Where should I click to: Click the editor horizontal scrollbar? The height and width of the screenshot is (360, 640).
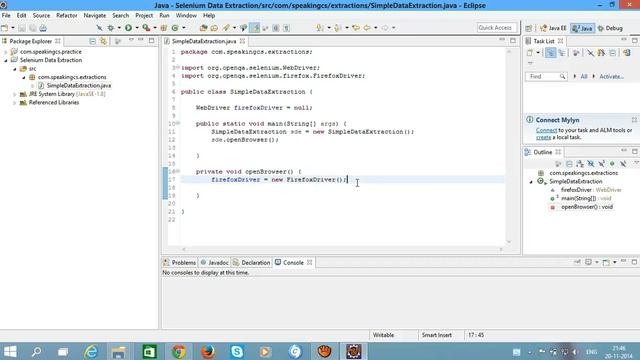point(342,249)
